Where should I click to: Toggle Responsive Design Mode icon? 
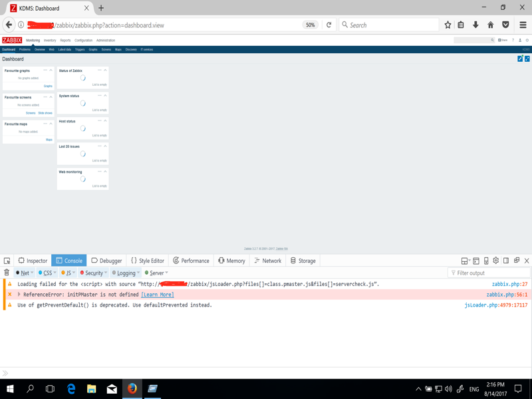coord(486,261)
